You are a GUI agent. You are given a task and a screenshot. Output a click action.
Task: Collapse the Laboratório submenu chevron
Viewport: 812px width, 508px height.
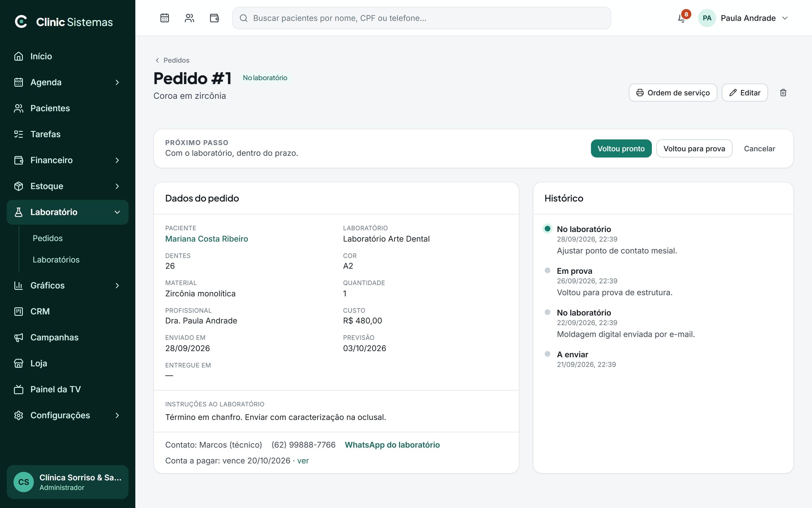point(117,212)
